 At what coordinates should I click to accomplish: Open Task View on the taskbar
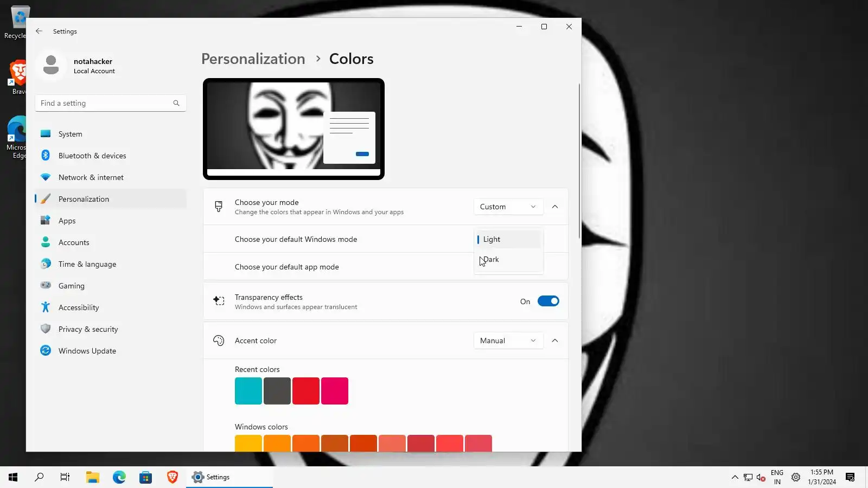coord(65,477)
